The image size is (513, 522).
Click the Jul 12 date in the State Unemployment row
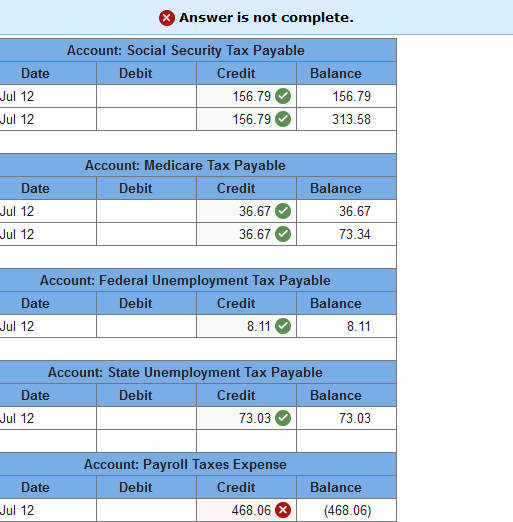pos(17,418)
